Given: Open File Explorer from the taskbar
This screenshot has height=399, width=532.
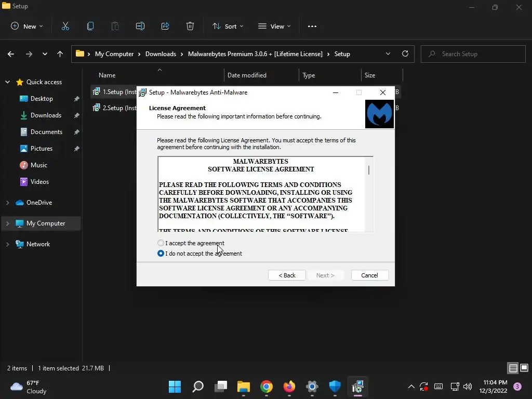Looking at the screenshot, I should (244, 387).
